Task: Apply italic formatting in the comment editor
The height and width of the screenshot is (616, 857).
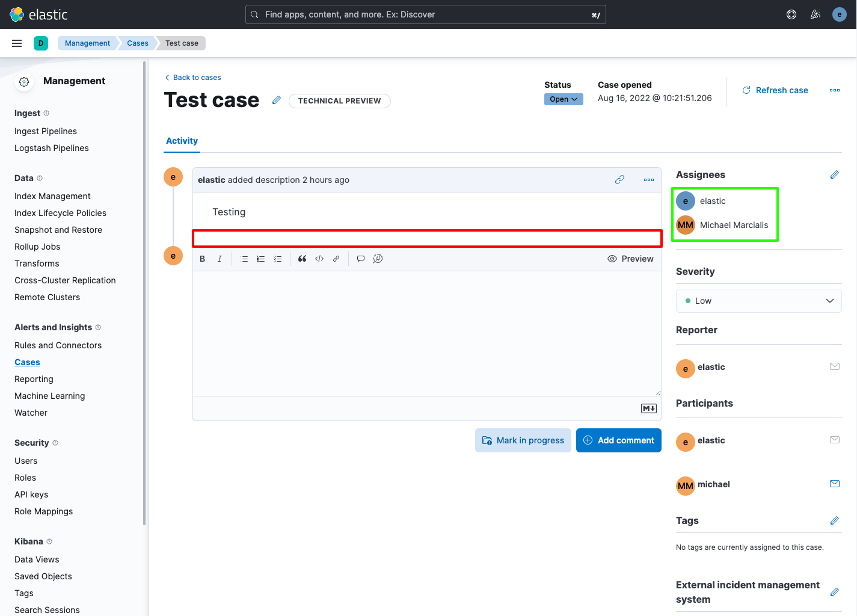Action: pyautogui.click(x=220, y=258)
